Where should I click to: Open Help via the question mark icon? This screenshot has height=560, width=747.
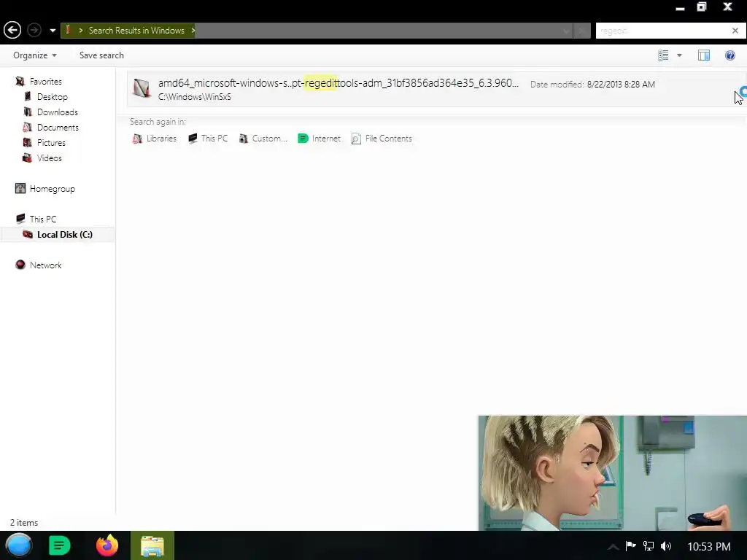point(729,55)
